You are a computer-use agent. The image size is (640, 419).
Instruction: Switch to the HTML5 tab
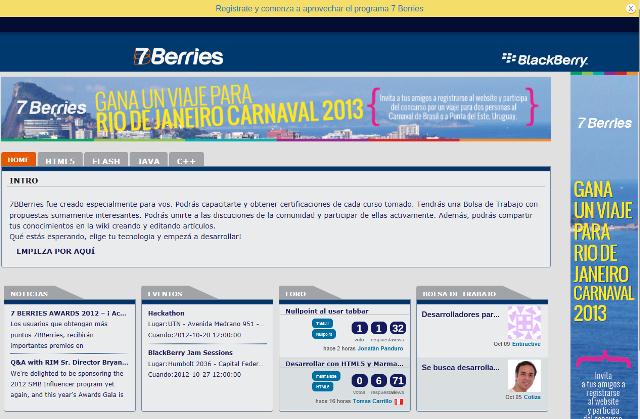pyautogui.click(x=60, y=160)
